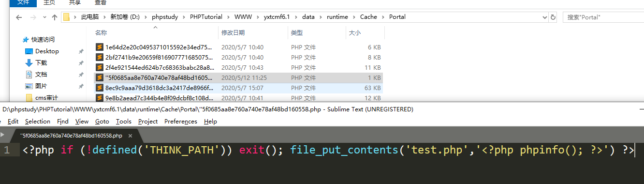Click line number 1 in gutter
Image resolution: width=644 pixels, height=184 pixels.
pyautogui.click(x=6, y=150)
